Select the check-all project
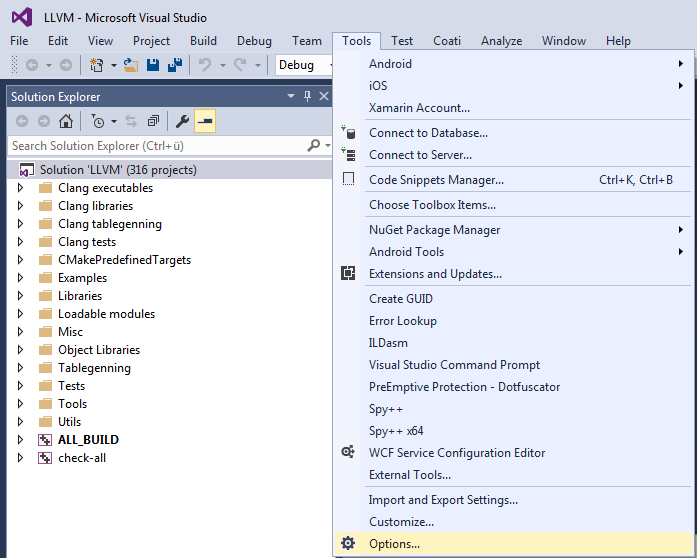The width and height of the screenshot is (697, 558). click(82, 458)
